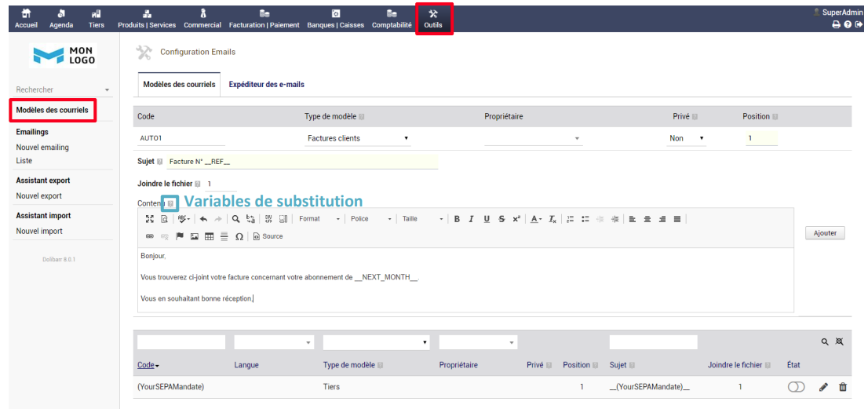The image size is (868, 409).
Task: Edit the YourSEPAMandate row with pencil
Action: click(x=823, y=388)
